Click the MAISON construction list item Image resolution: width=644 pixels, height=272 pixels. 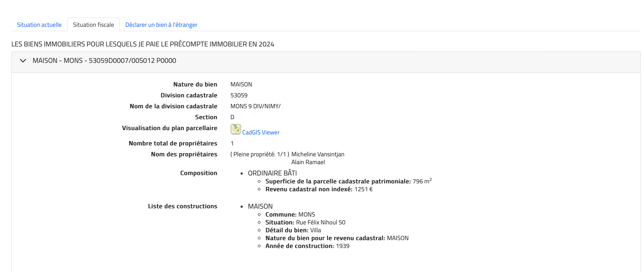pyautogui.click(x=260, y=206)
